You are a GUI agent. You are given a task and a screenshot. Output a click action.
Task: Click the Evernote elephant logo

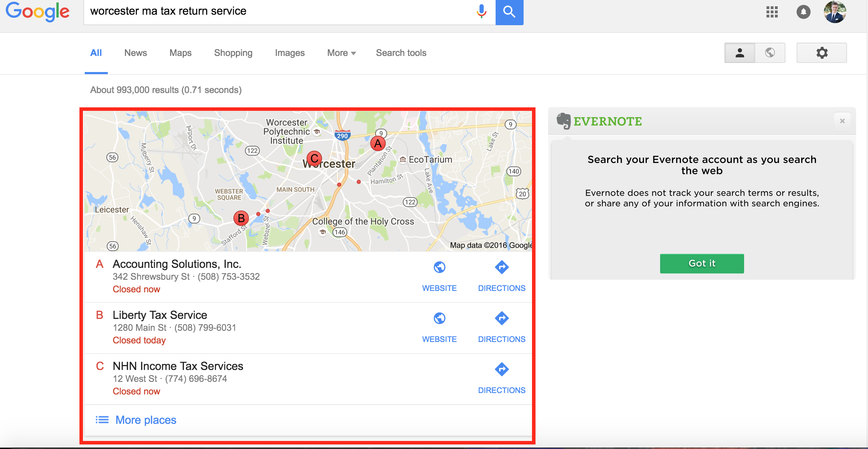point(563,121)
